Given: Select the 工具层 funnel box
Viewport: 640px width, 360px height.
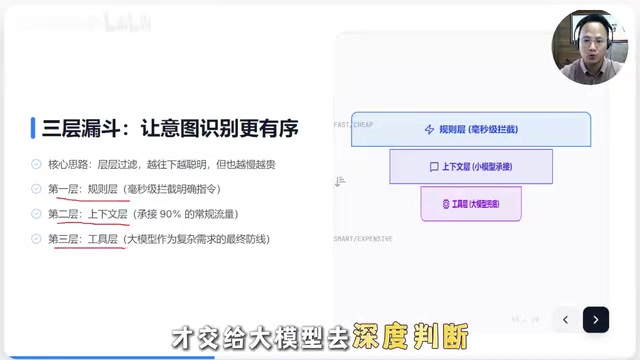Looking at the screenshot, I should tap(471, 204).
